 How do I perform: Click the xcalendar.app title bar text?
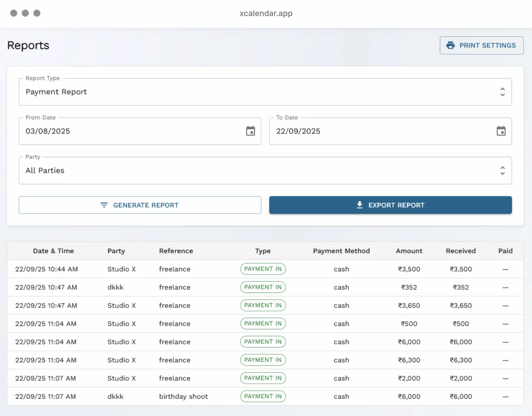coord(266,13)
